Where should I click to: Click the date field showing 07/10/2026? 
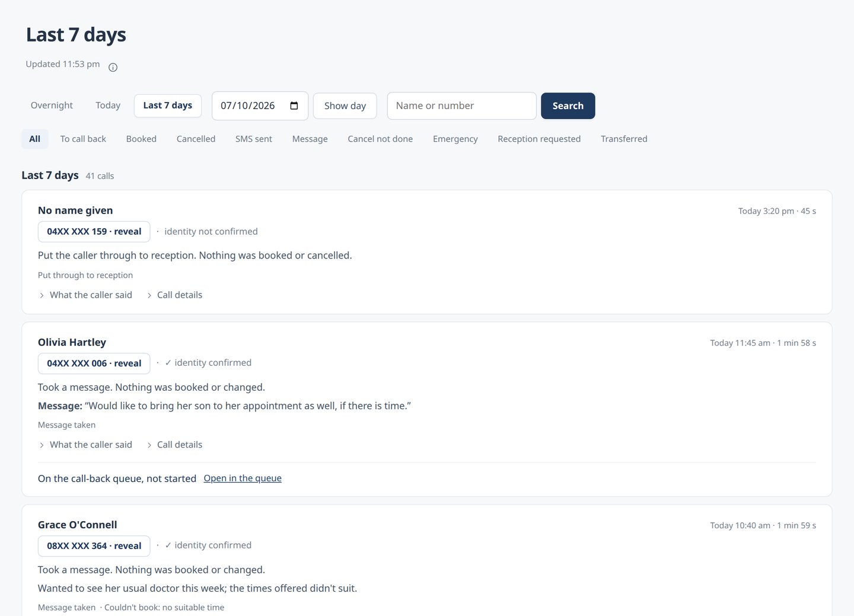pyautogui.click(x=260, y=106)
